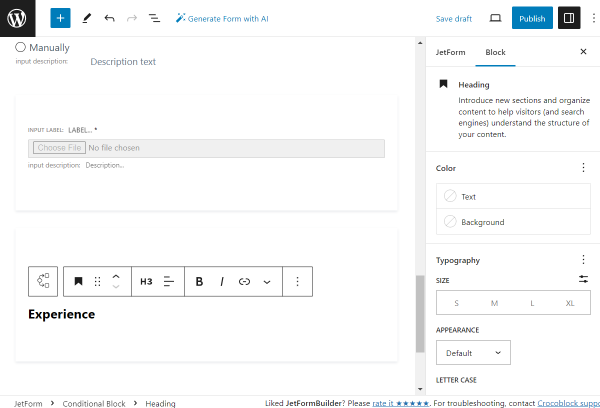
Task: Choose font size L
Action: tap(532, 303)
